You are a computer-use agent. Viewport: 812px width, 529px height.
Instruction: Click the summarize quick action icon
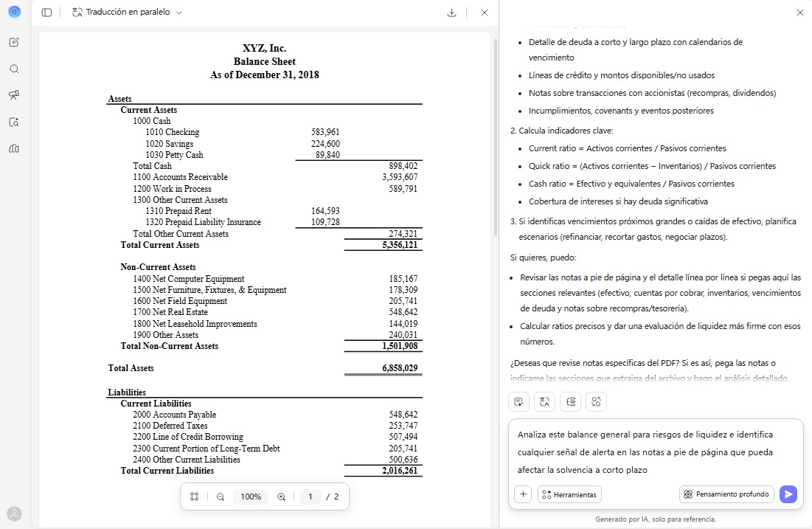click(518, 401)
